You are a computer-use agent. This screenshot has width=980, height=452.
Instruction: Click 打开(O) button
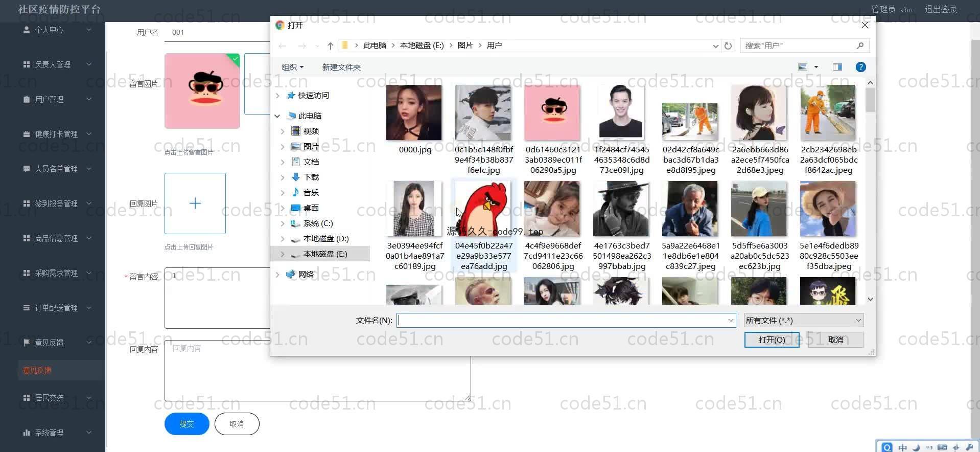[x=772, y=340]
